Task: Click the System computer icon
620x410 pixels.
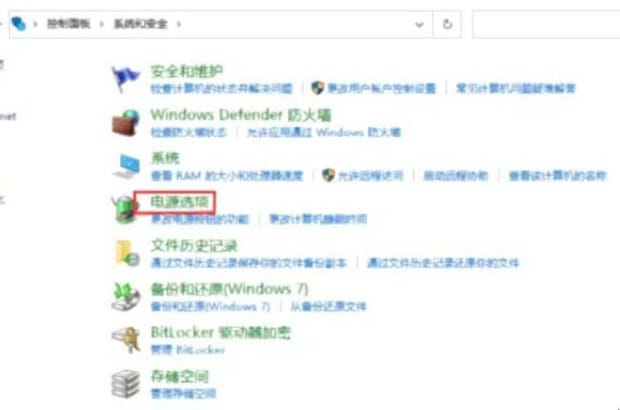Action: coord(127,166)
